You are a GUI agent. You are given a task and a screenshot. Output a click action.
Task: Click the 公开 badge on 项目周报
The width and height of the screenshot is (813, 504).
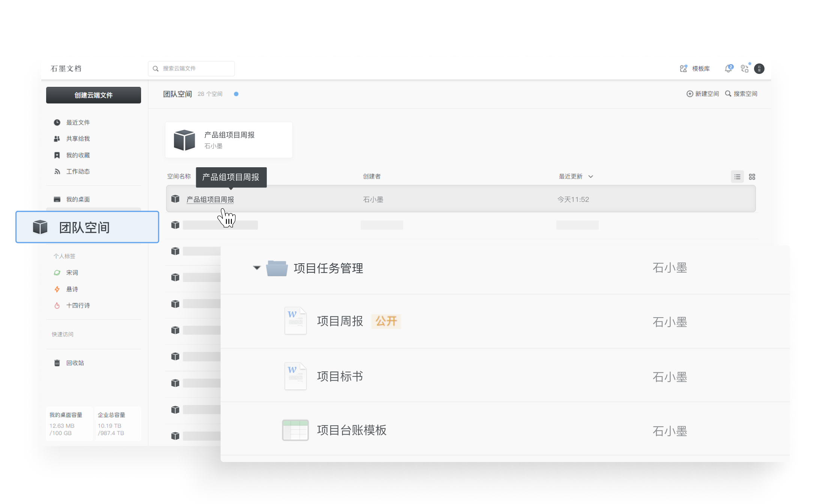click(x=386, y=321)
